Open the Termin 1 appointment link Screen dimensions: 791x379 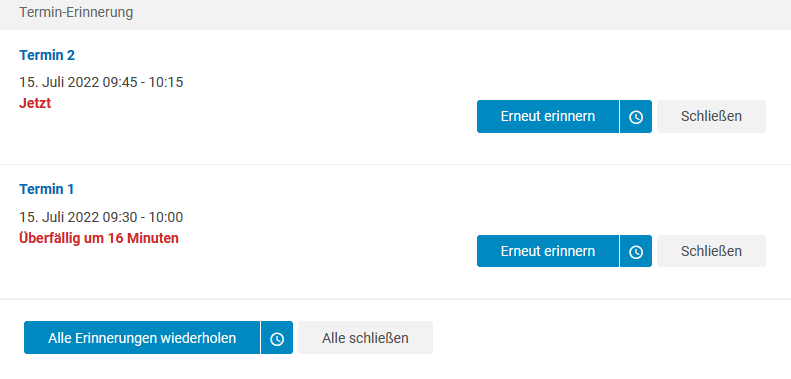point(46,189)
